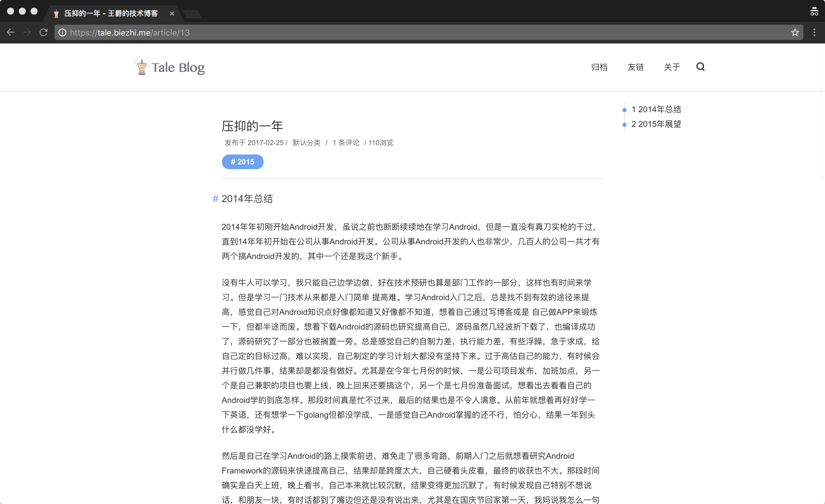This screenshot has width=825, height=504.
Task: Click the site info icon in address bar
Action: [x=62, y=33]
